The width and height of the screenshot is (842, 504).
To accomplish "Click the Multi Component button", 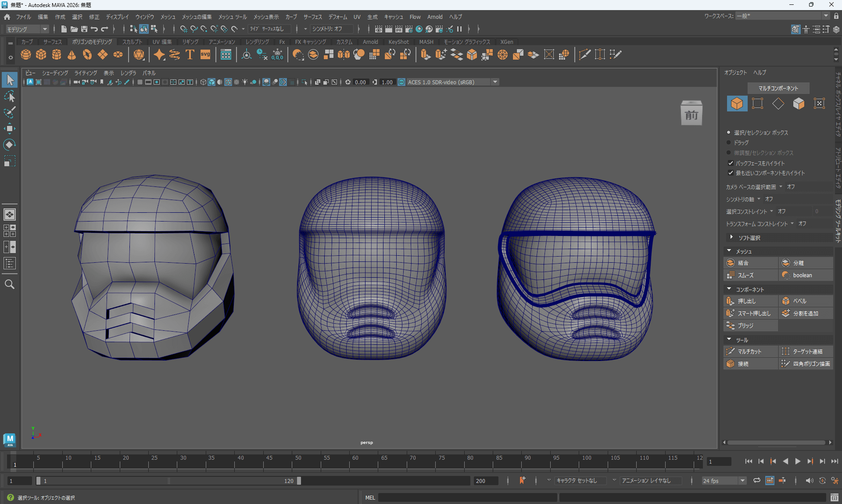I will (x=778, y=88).
